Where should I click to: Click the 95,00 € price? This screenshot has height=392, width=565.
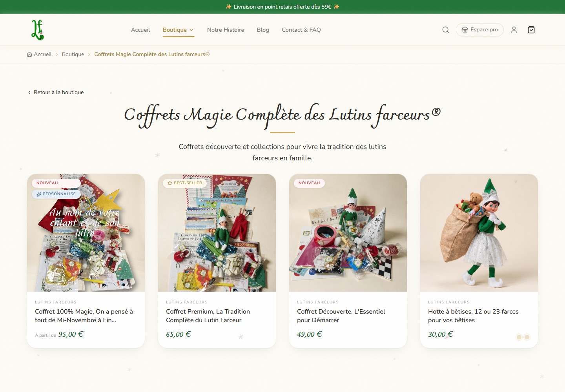[71, 334]
